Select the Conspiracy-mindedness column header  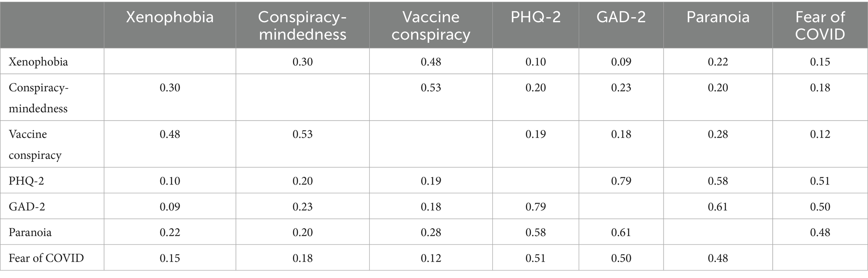coord(302,26)
